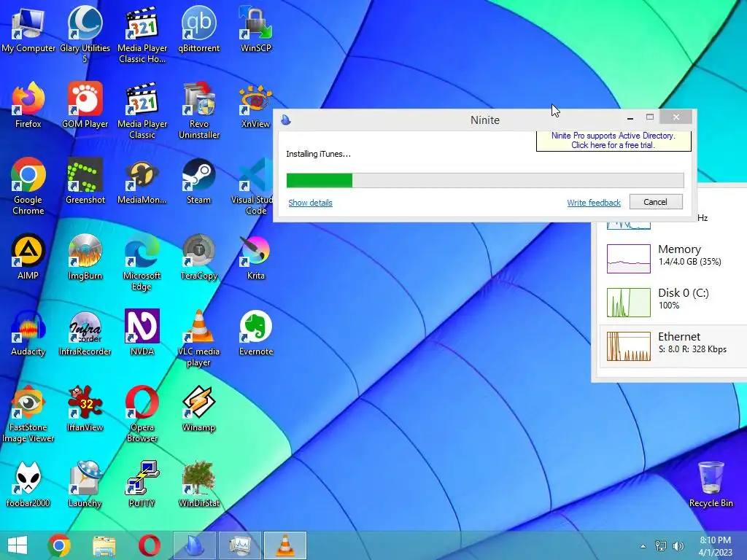
Task: Click the Disk 0 usage graph thumbnail
Action: [628, 303]
